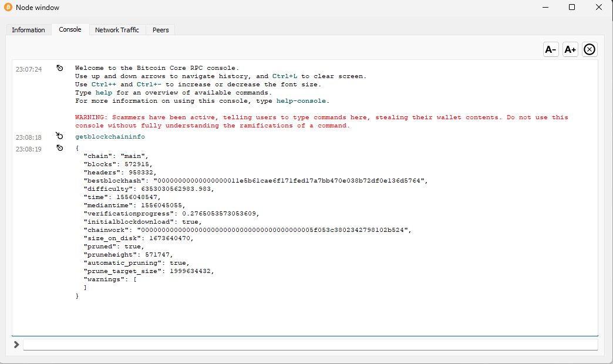613x364 pixels.
Task: Click the "initialblockdownload": true line
Action: [x=143, y=222]
